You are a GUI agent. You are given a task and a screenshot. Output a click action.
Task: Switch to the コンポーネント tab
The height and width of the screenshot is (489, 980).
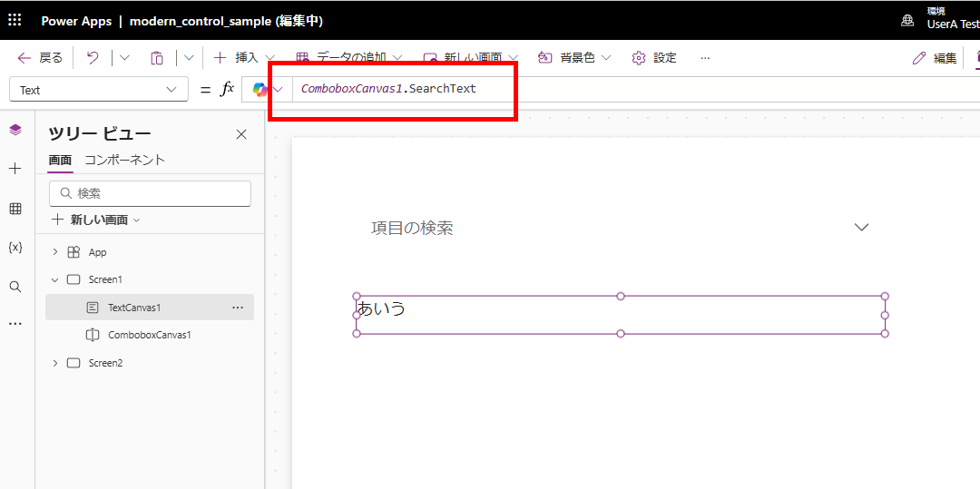[124, 160]
